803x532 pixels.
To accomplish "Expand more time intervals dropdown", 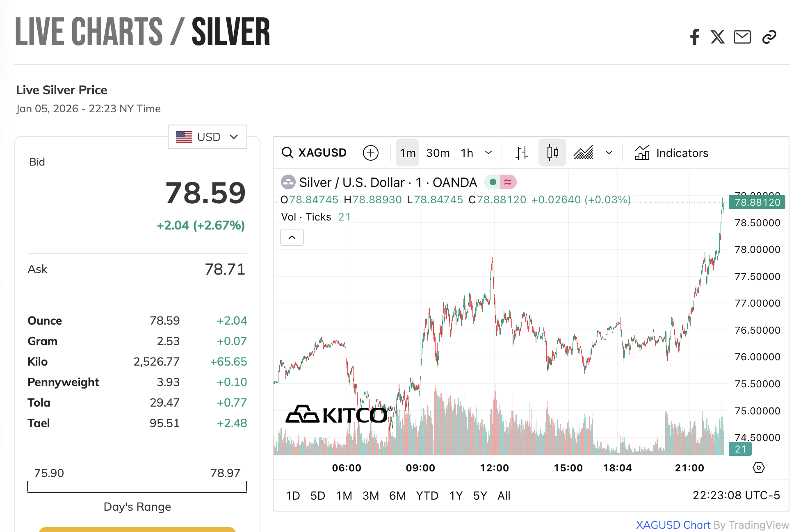I will 488,153.
